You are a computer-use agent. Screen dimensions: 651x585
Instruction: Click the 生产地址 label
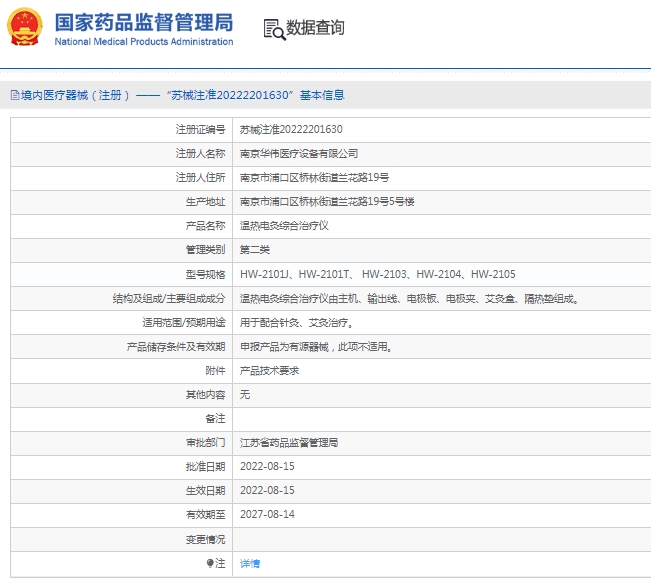206,202
